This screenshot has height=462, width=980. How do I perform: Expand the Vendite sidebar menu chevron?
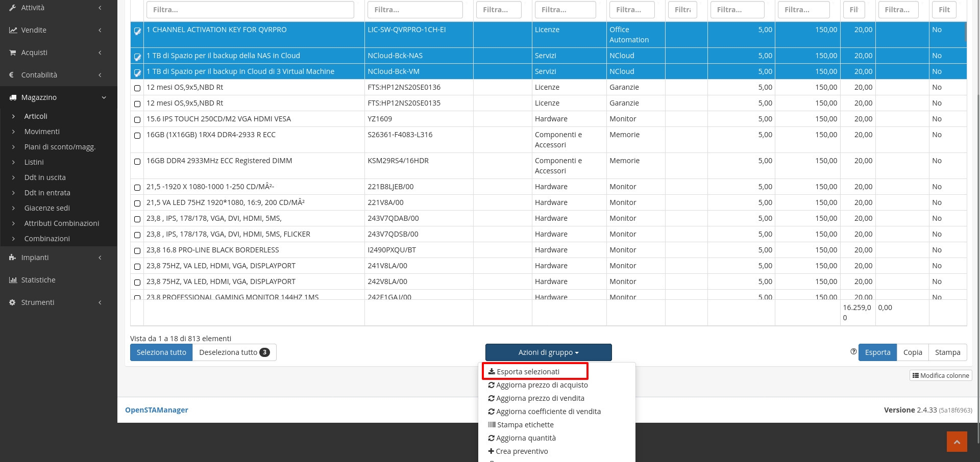(x=100, y=30)
